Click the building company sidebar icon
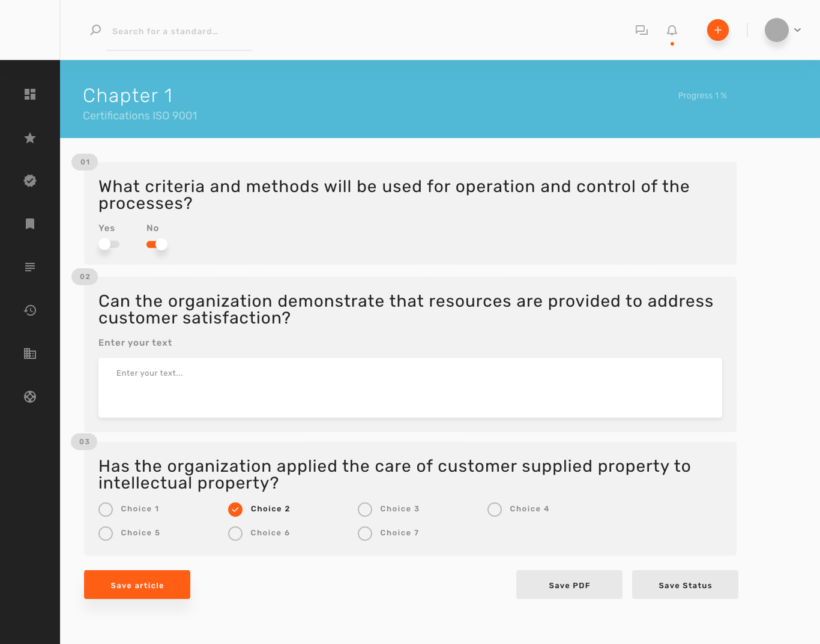The width and height of the screenshot is (820, 644). pos(30,354)
